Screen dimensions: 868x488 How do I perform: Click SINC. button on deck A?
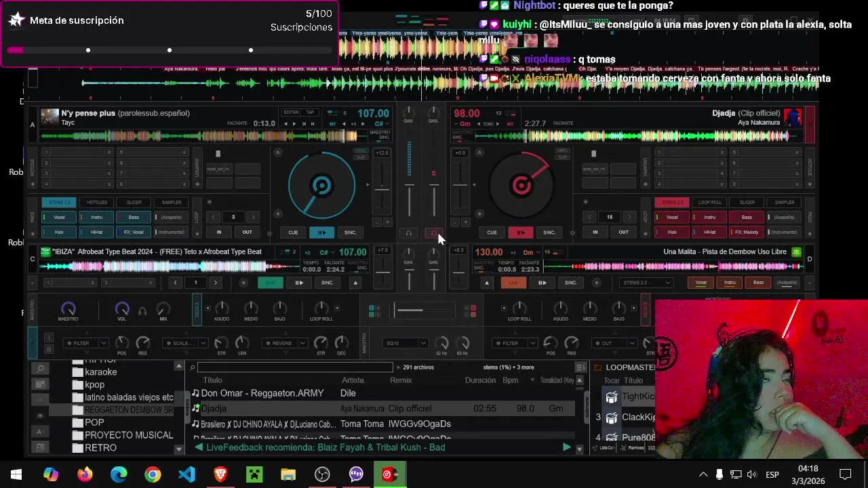(x=350, y=232)
